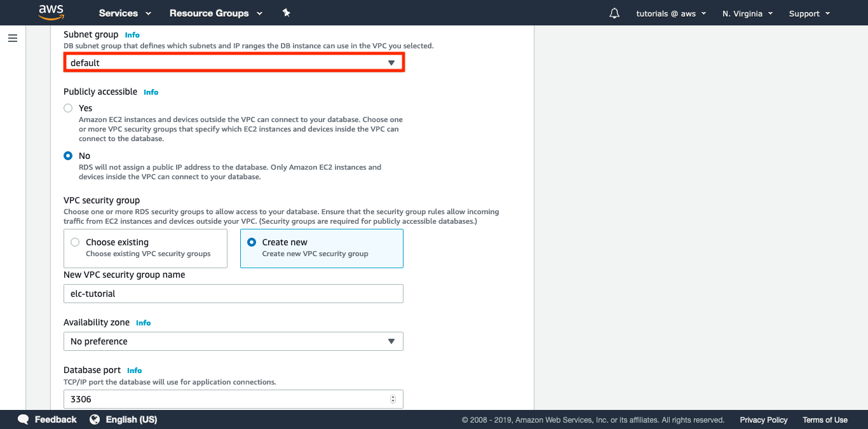Click the New VPC security group name field
868x429 pixels.
point(233,294)
